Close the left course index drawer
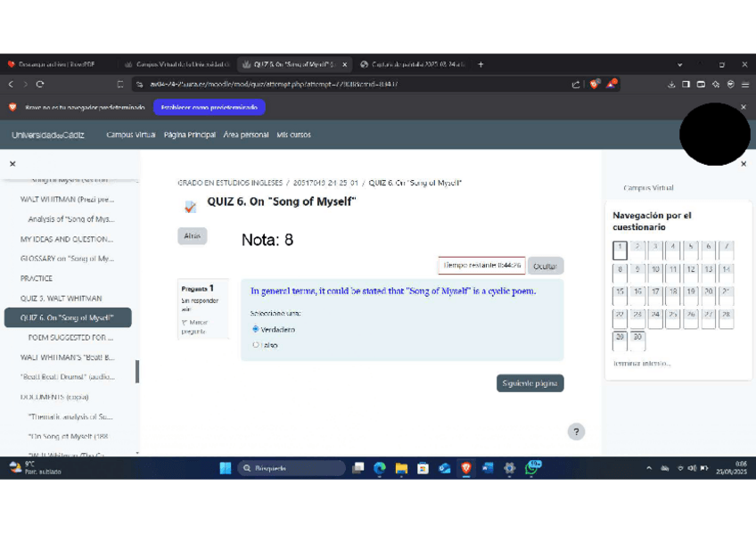This screenshot has height=534, width=756. point(12,164)
